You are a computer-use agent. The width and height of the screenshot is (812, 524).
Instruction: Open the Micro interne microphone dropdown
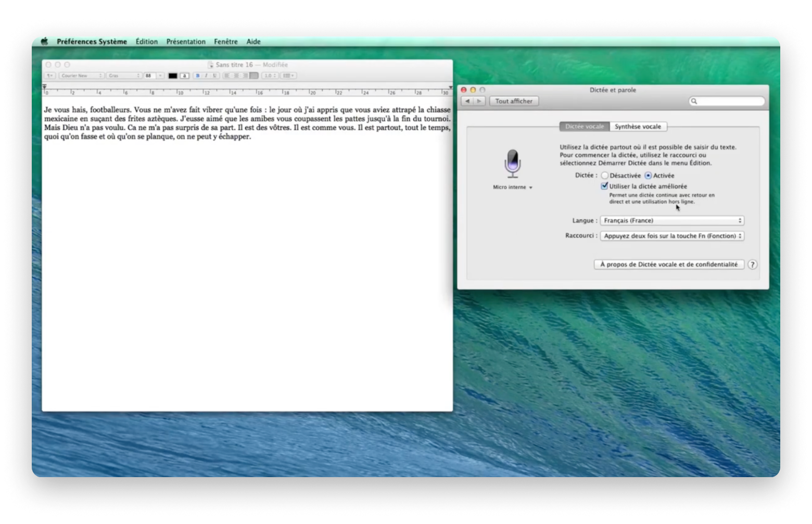click(513, 187)
